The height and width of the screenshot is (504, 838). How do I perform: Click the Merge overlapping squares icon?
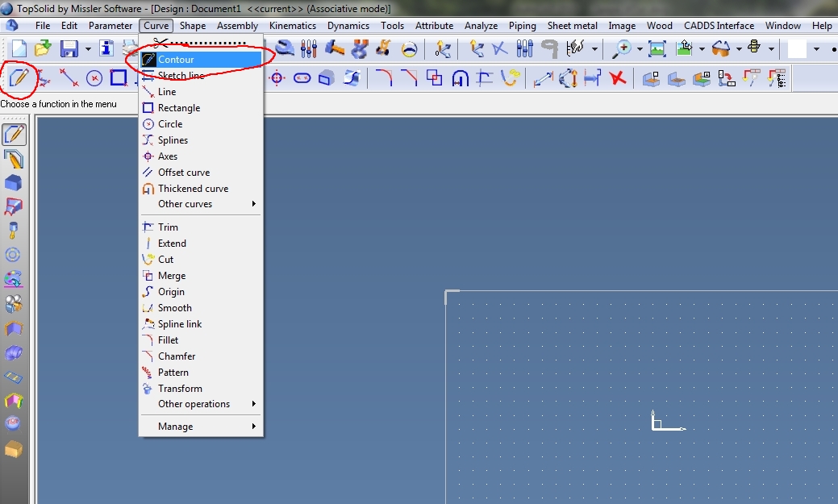click(x=434, y=78)
